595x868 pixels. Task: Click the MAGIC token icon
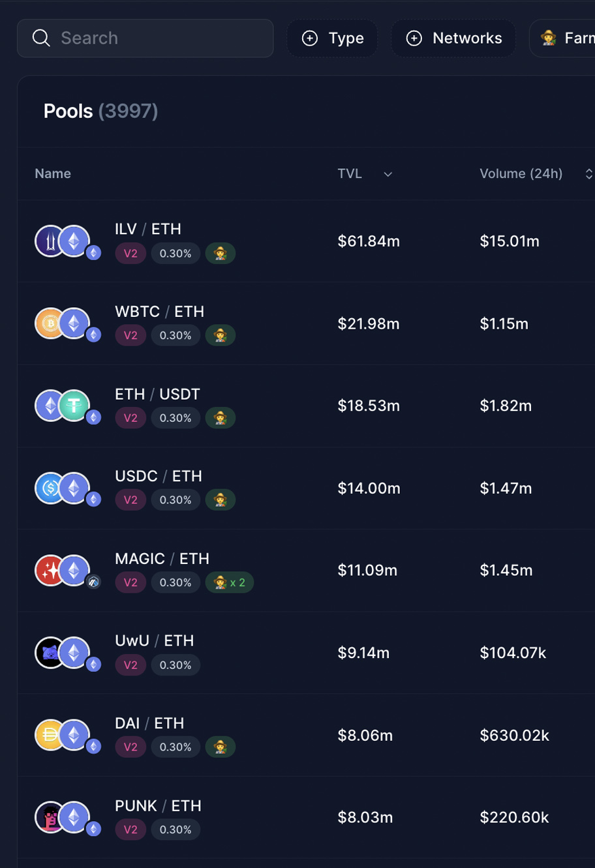point(48,570)
